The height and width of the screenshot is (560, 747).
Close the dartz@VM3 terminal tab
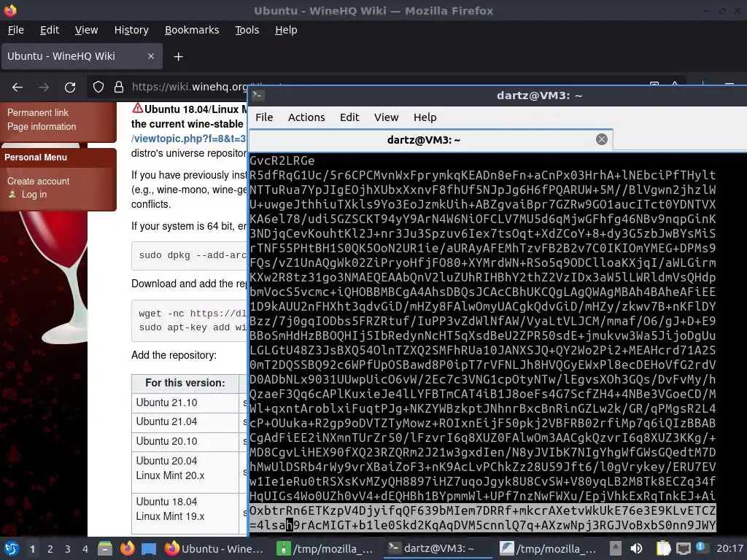602,139
